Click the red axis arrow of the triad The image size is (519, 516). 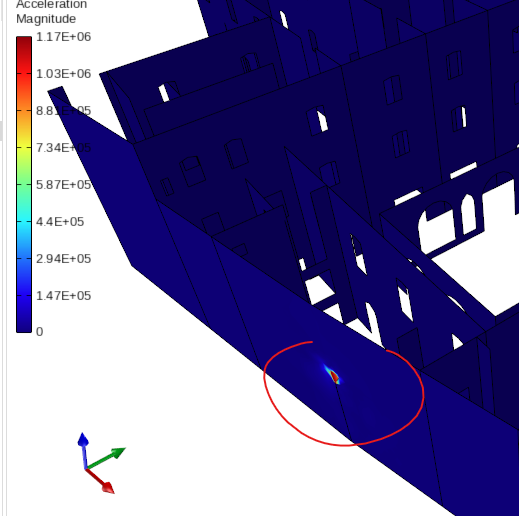point(101,481)
